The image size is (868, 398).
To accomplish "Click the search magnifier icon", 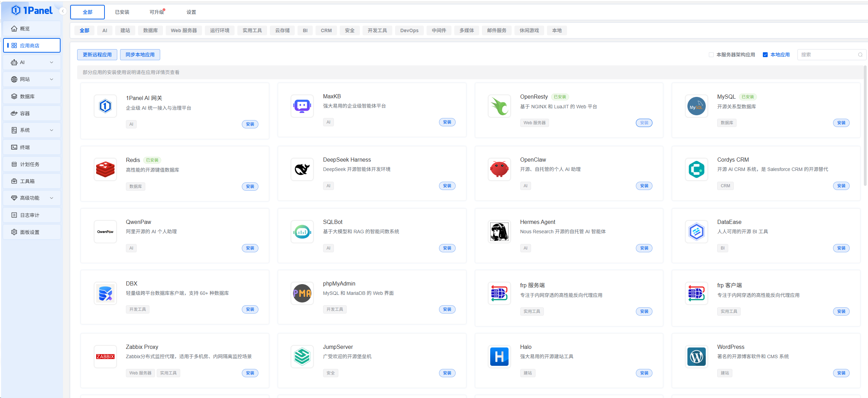I will [860, 55].
